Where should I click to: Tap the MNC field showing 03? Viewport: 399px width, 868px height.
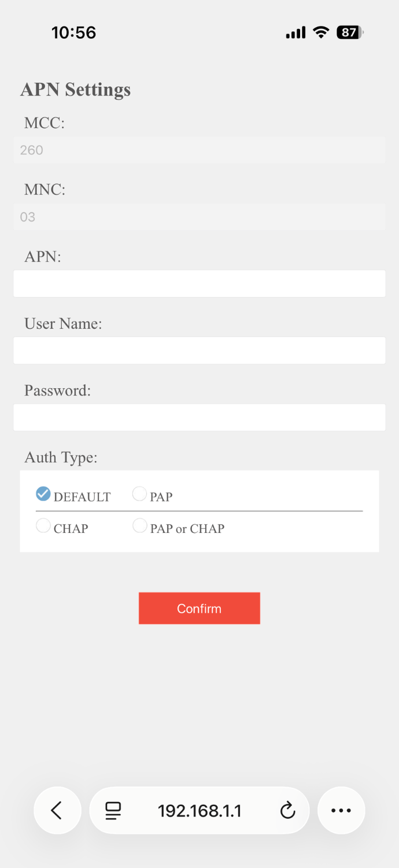(x=199, y=217)
